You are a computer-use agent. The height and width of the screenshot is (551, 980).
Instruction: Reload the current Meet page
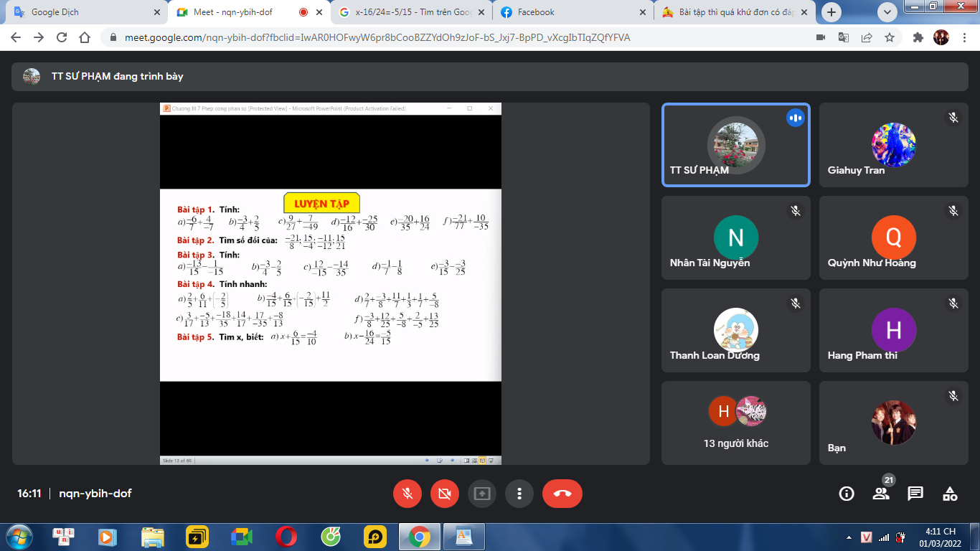point(62,37)
